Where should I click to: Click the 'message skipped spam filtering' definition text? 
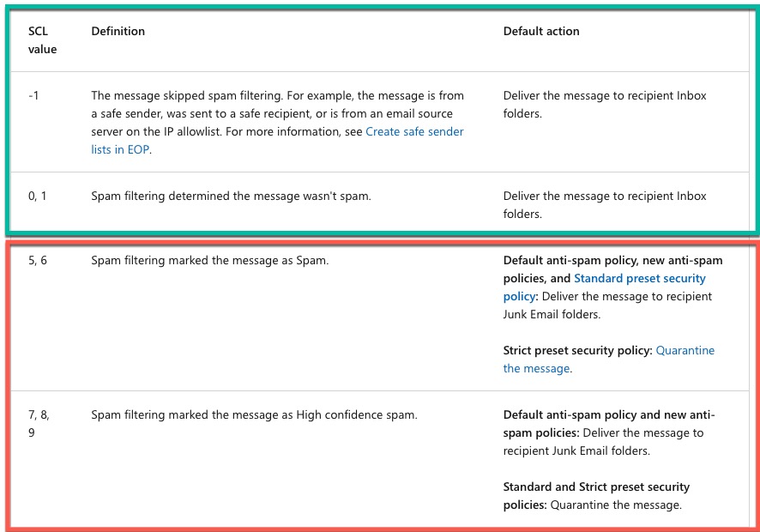coord(206,96)
